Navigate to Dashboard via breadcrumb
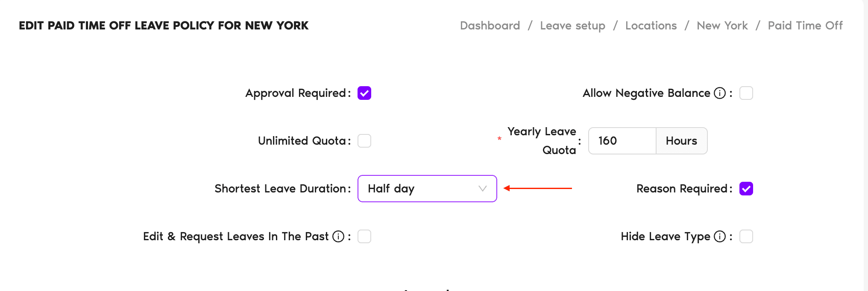Viewport: 868px width, 291px height. pyautogui.click(x=490, y=26)
